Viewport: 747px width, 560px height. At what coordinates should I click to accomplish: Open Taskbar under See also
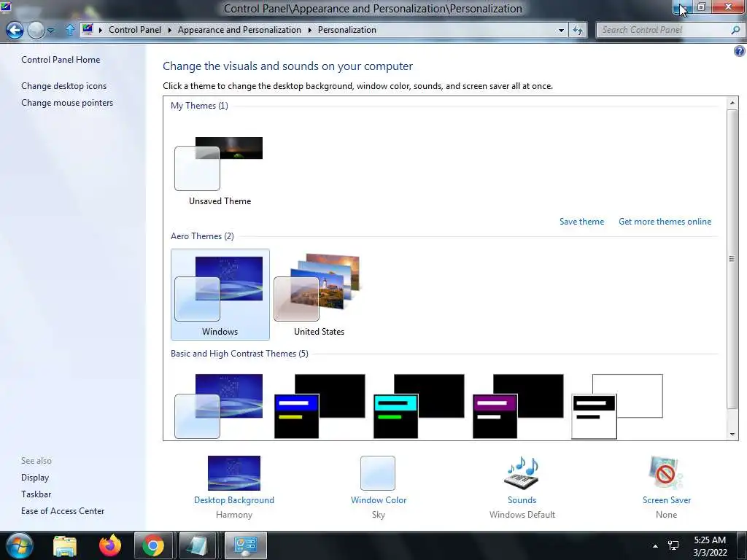(36, 494)
